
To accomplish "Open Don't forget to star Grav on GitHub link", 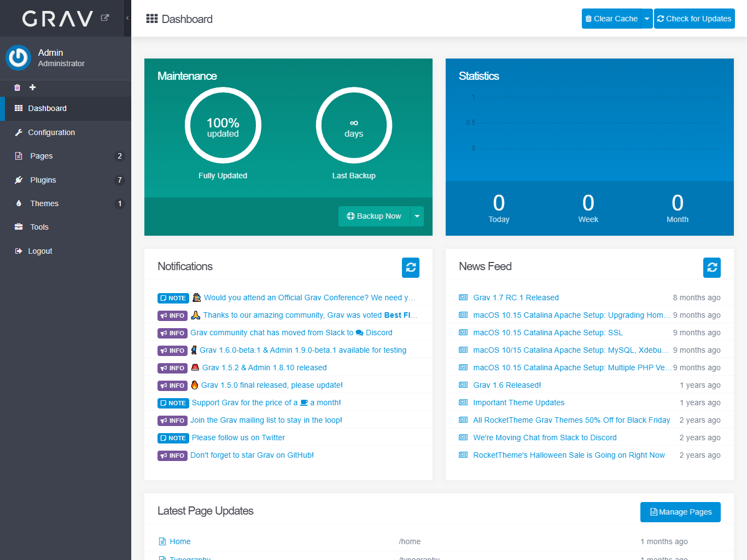I will tap(252, 455).
